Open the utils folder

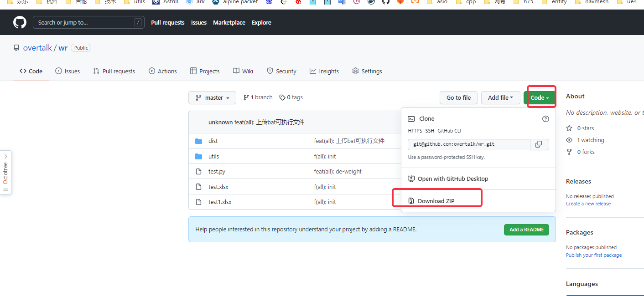point(213,156)
